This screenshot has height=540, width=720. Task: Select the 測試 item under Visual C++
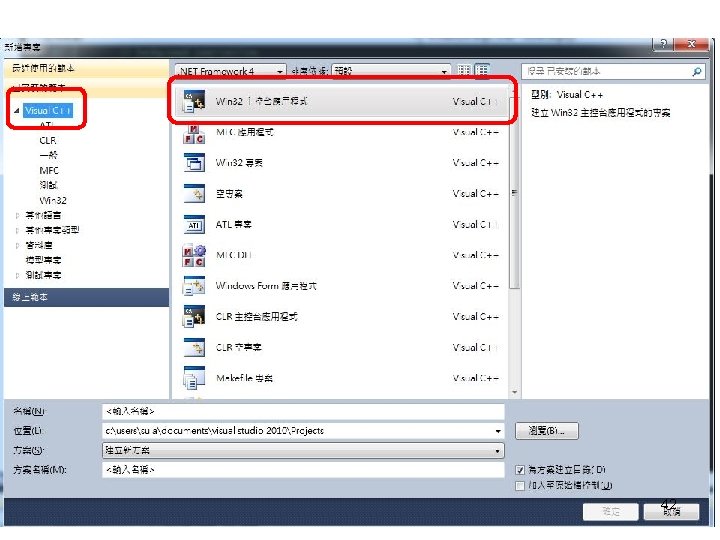(48, 186)
